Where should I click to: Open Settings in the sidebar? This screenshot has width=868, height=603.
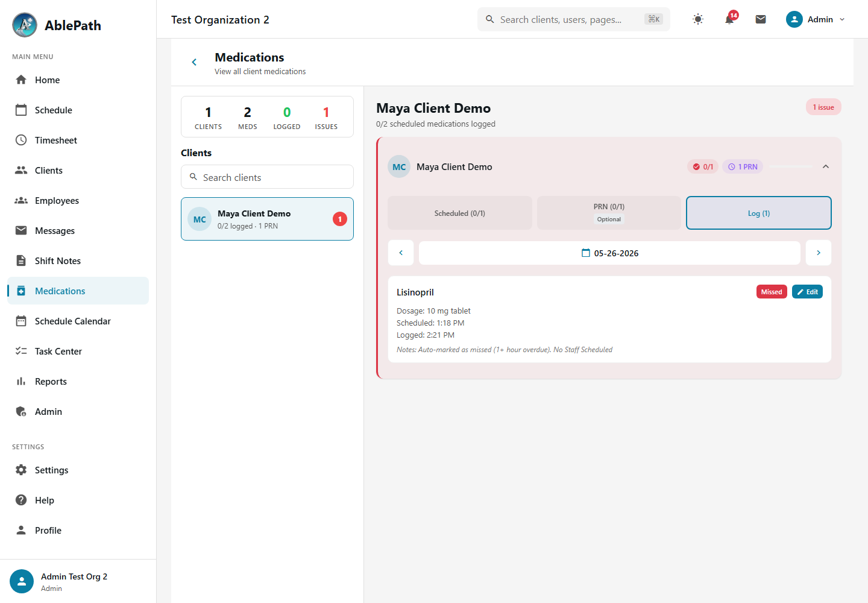click(78, 470)
